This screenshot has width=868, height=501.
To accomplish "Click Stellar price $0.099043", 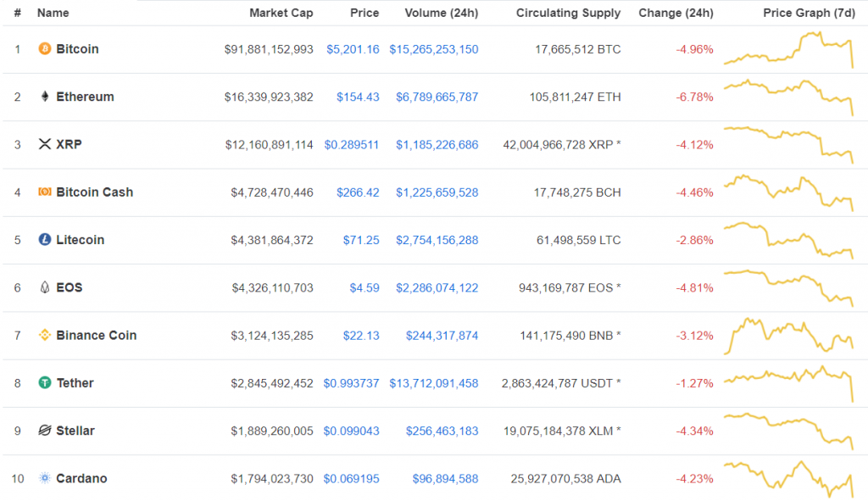I will (x=352, y=431).
